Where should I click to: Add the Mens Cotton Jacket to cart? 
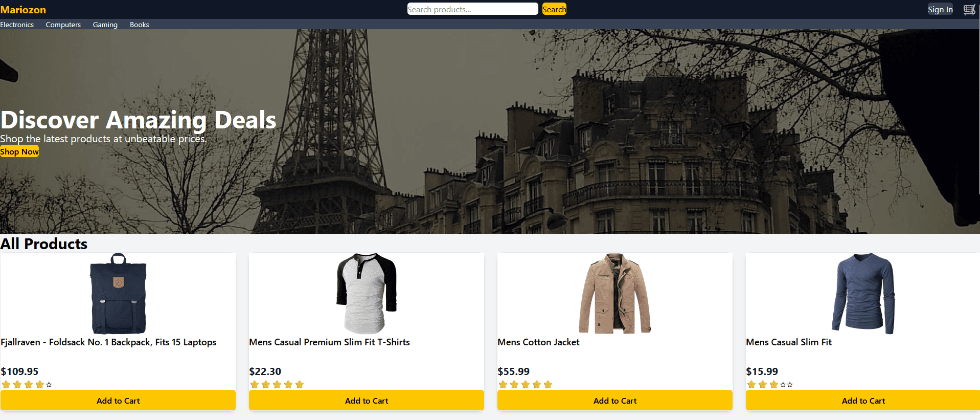point(615,401)
